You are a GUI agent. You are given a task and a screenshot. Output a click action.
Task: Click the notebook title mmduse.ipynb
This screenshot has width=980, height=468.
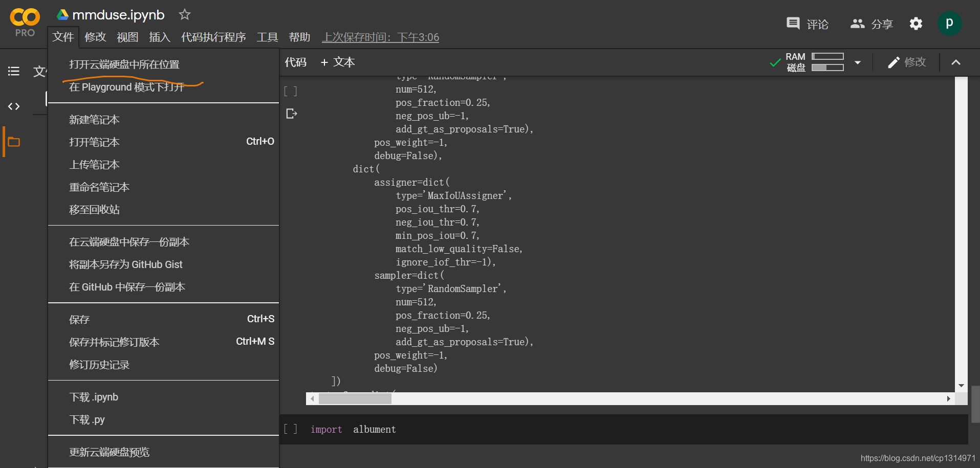(118, 15)
